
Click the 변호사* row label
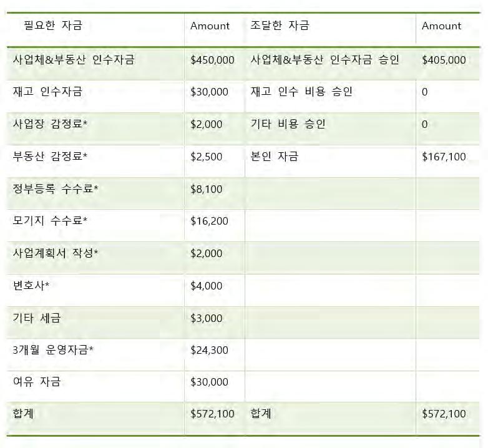click(x=31, y=286)
